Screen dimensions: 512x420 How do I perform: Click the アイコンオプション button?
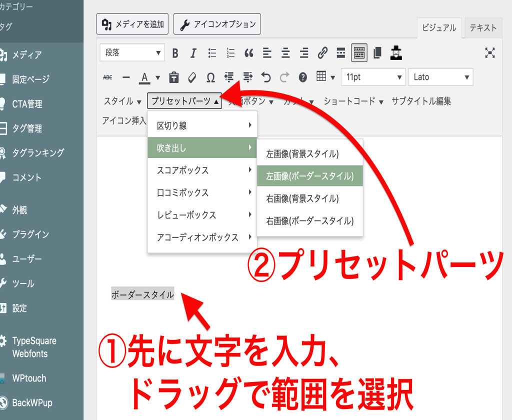217,24
